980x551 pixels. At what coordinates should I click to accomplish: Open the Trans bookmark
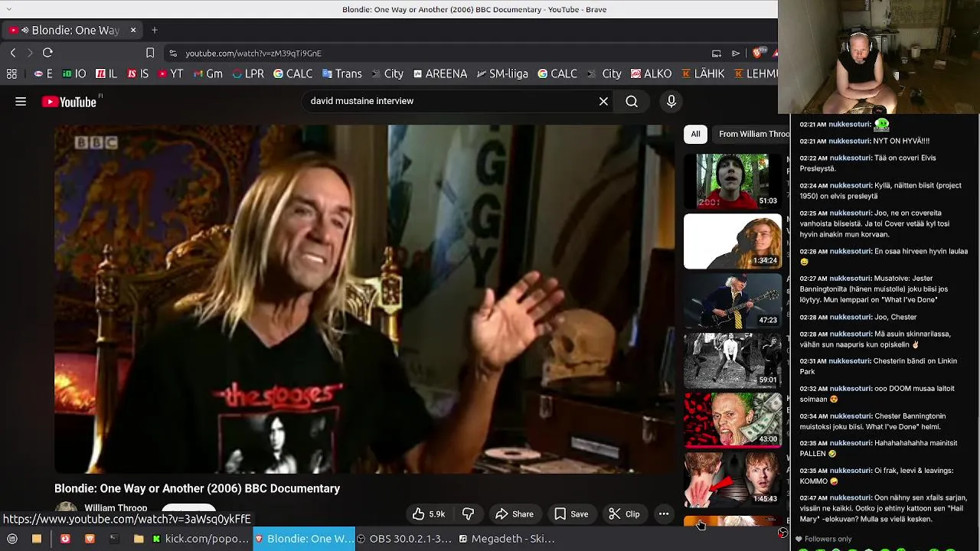pos(341,74)
